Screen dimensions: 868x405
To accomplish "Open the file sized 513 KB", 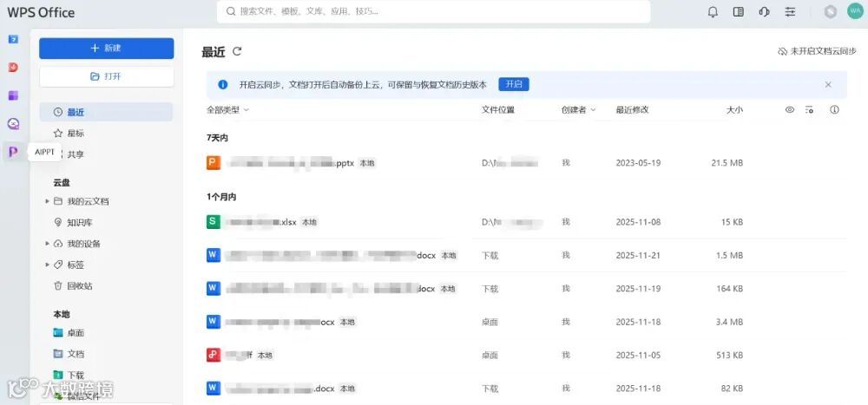I will tap(527, 355).
